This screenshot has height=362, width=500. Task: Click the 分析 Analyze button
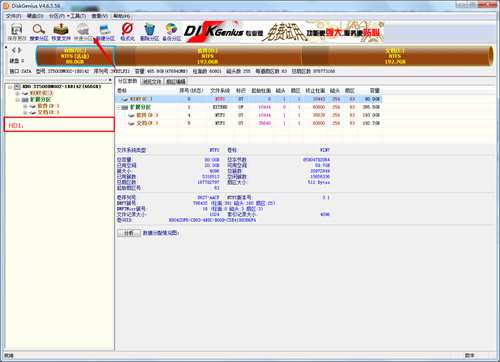[x=129, y=233]
